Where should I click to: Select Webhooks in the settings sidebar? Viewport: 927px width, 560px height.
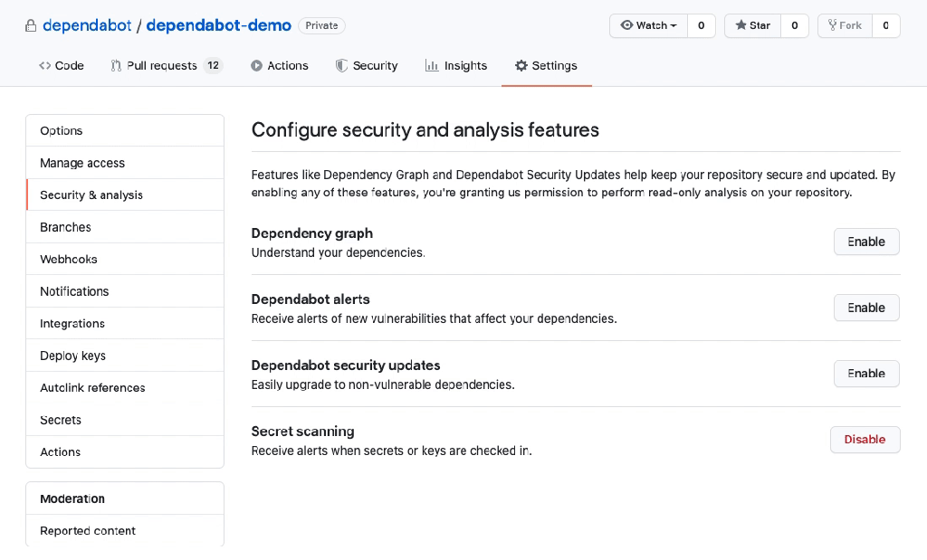point(69,260)
